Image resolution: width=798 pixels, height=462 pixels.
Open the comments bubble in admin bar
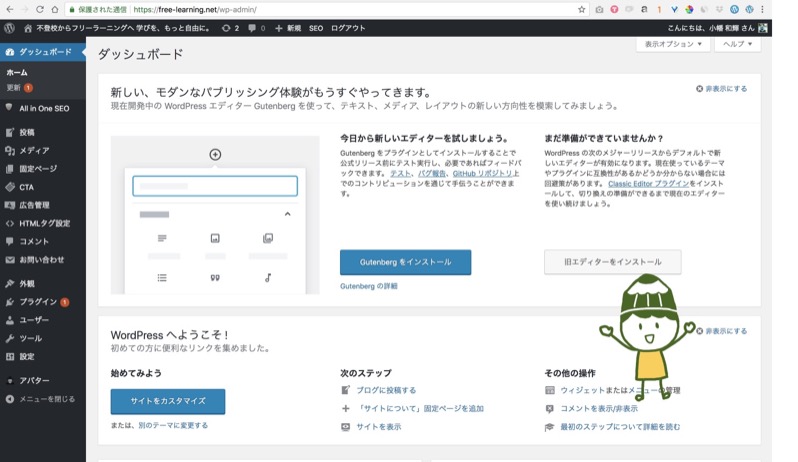256,28
